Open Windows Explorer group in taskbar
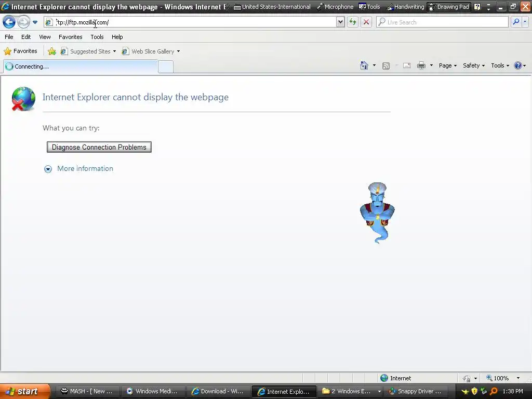532x399 pixels. tap(351, 391)
